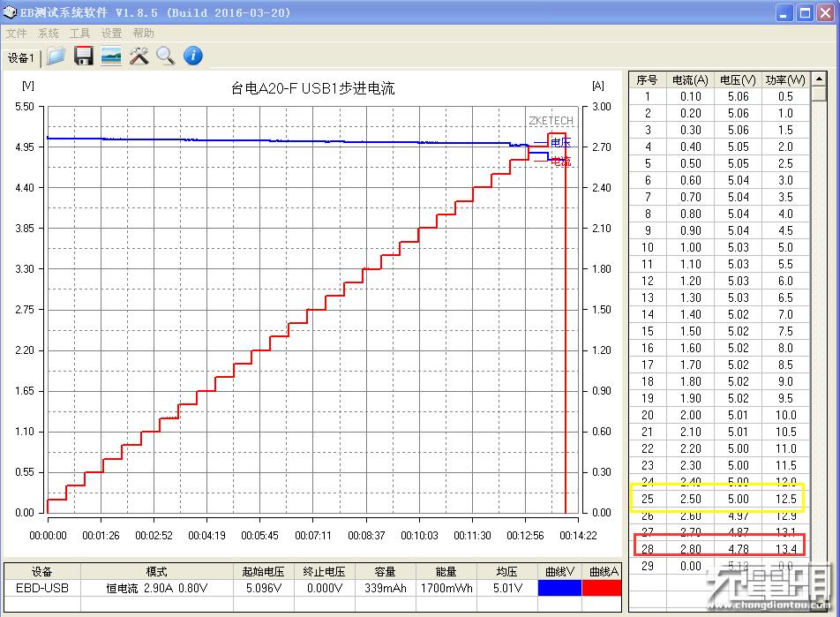Open the 工具 menu
840x617 pixels.
pyautogui.click(x=80, y=34)
